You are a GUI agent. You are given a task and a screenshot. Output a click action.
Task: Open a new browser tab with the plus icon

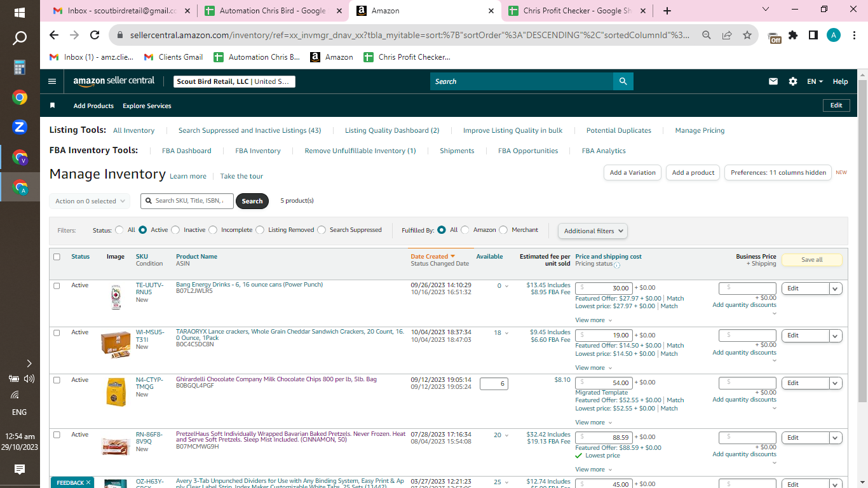667,11
